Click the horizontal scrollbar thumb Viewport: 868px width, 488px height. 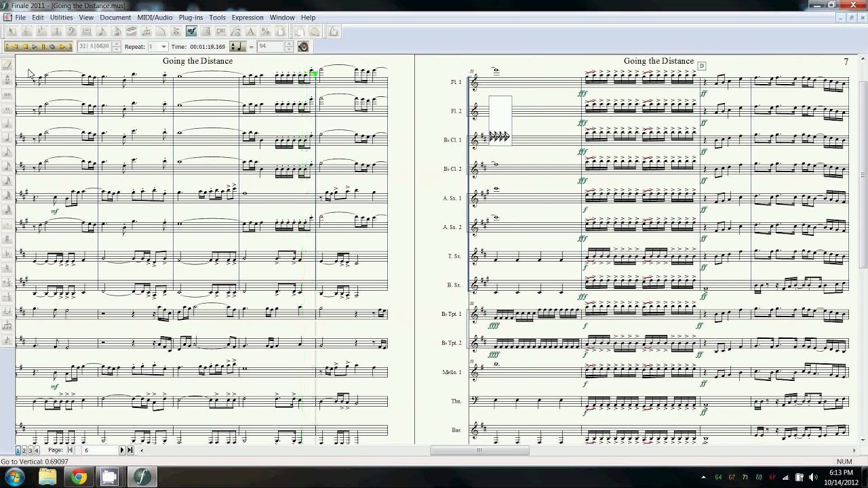[479, 450]
